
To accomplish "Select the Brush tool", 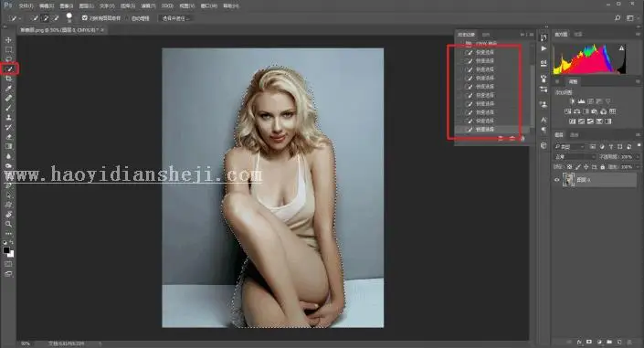I will click(8, 108).
